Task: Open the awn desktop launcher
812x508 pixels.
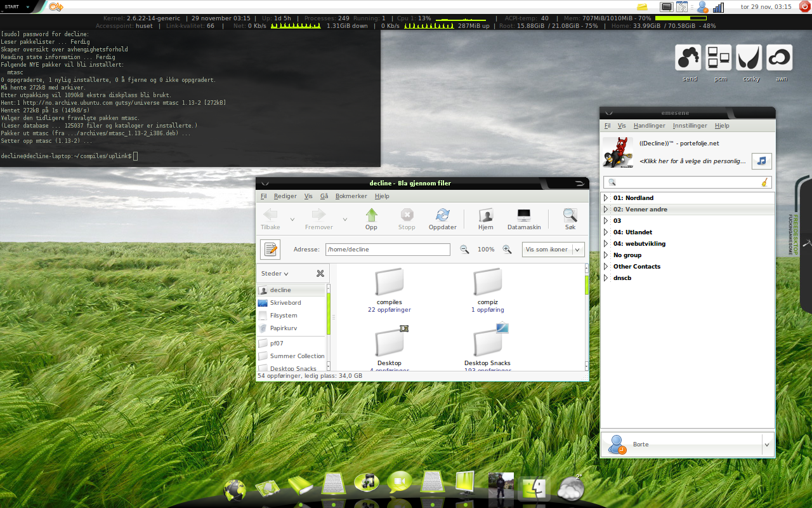Action: (x=780, y=58)
